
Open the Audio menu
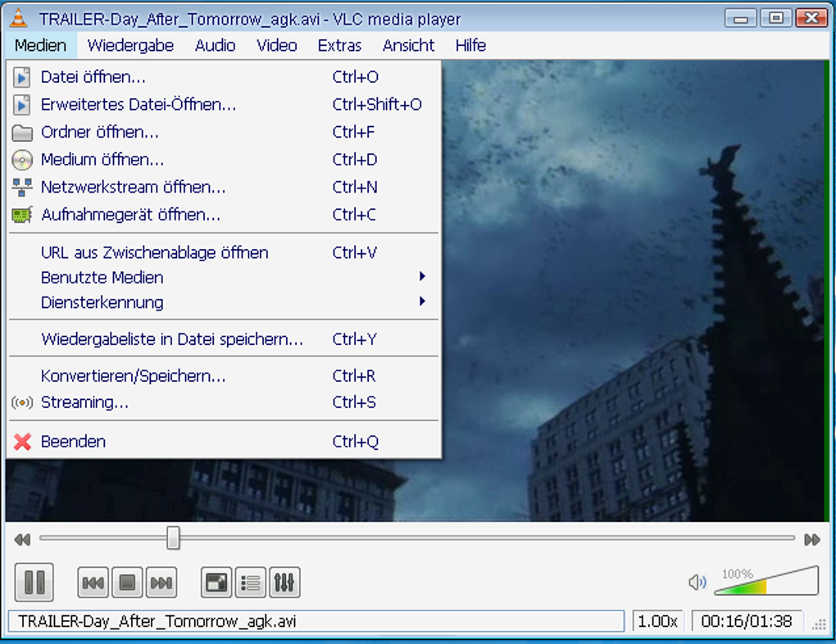click(215, 45)
